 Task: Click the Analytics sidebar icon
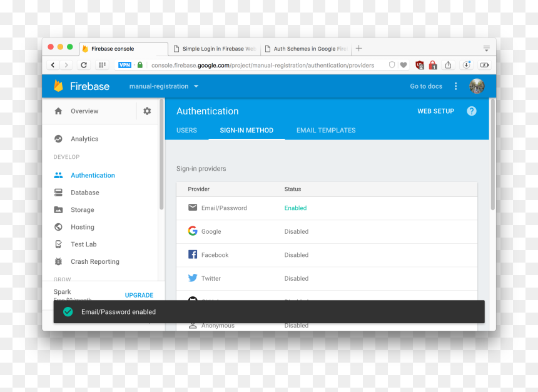point(58,139)
